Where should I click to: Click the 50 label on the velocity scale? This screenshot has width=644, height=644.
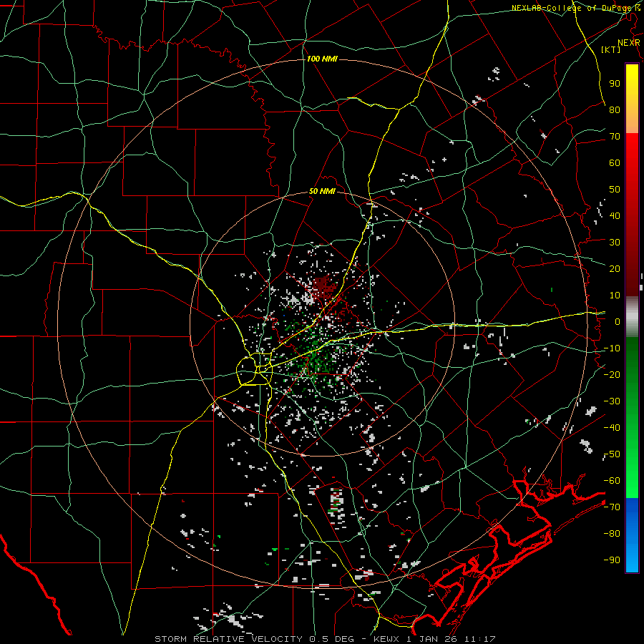click(615, 190)
